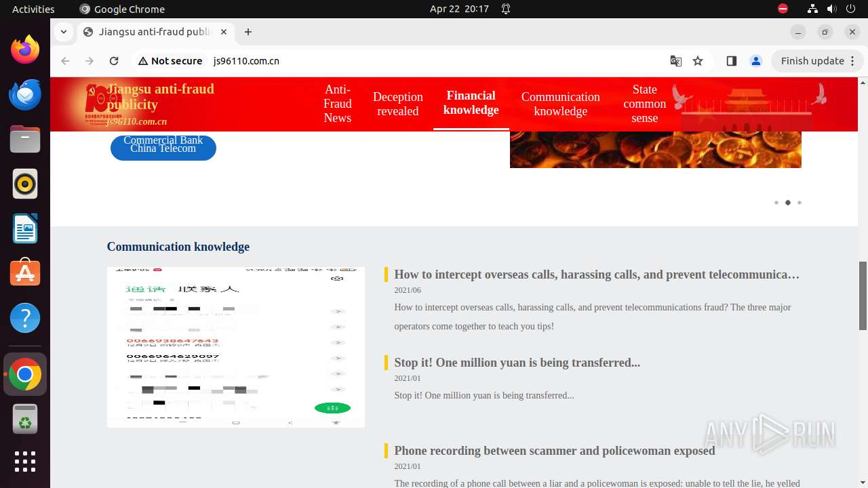Open the Chrome profile avatar
The height and width of the screenshot is (488, 868).
(x=756, y=61)
